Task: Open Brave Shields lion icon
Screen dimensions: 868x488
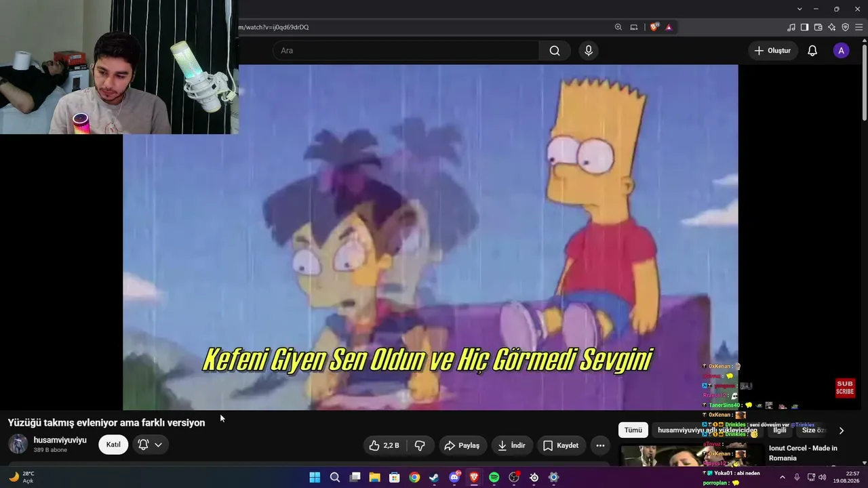Action: pyautogui.click(x=654, y=27)
